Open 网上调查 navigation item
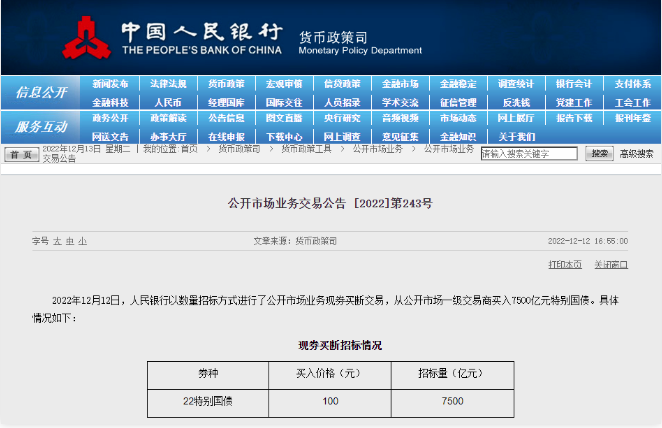Image resolution: width=662 pixels, height=428 pixels. [342, 137]
